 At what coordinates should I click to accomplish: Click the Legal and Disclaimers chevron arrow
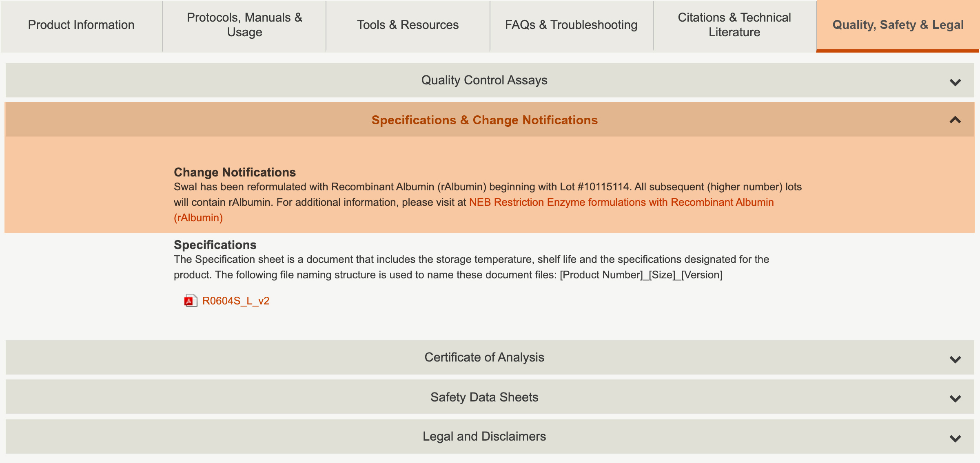(955, 439)
